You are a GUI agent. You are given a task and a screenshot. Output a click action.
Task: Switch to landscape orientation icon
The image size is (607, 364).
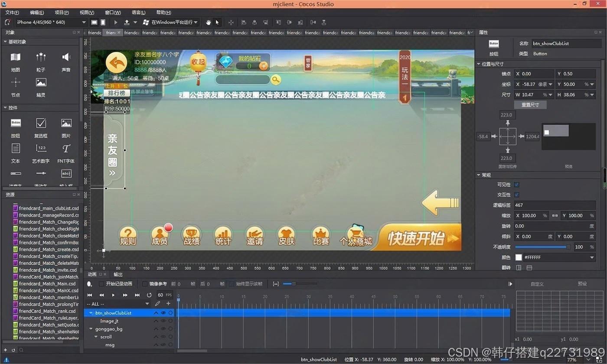click(x=94, y=22)
